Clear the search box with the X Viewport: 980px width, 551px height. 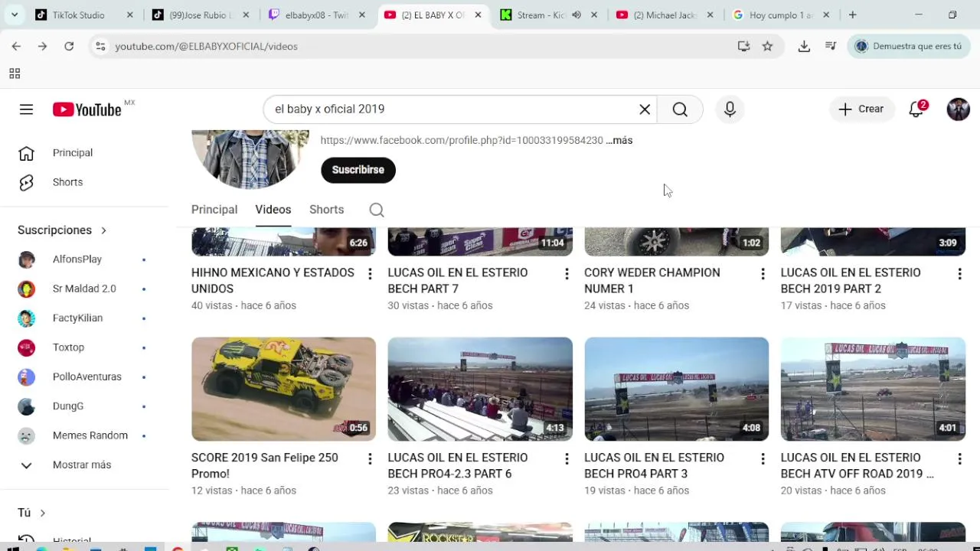point(645,109)
